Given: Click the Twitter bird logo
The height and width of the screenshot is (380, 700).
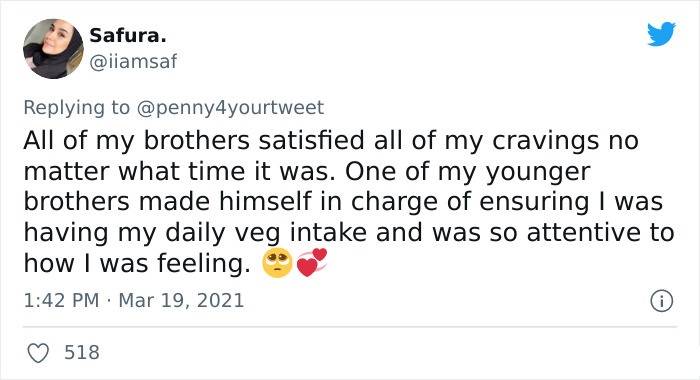Looking at the screenshot, I should (661, 34).
